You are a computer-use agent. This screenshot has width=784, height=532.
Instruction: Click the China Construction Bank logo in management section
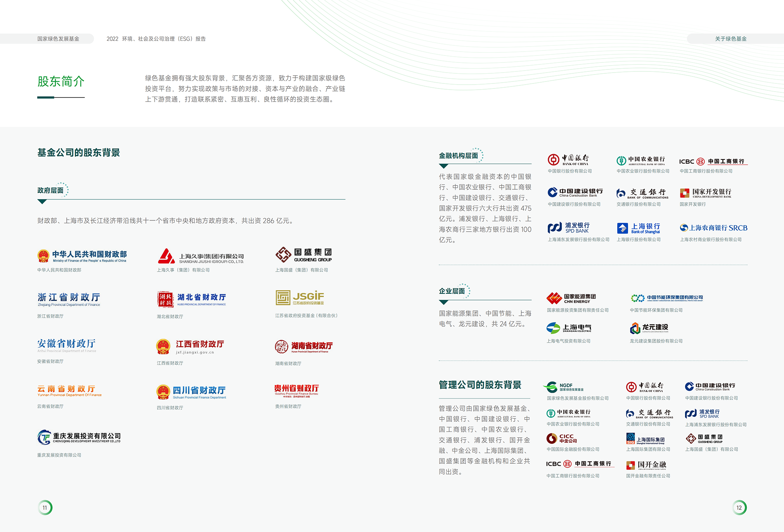[710, 386]
